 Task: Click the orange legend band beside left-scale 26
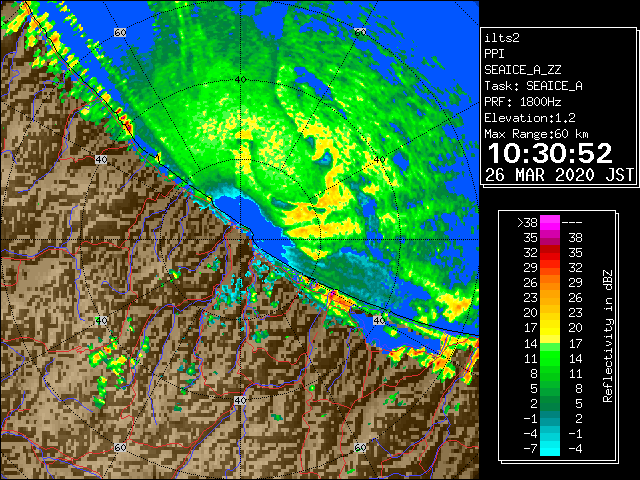550,282
